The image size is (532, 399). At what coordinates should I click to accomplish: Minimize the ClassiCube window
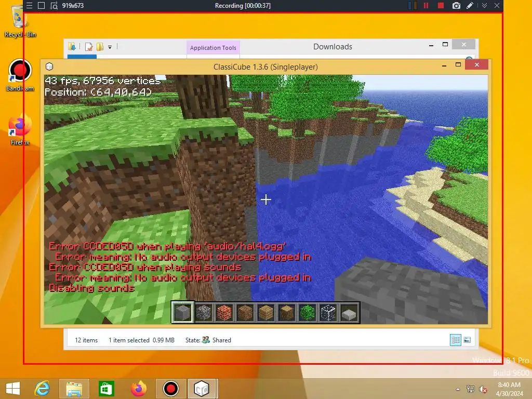[x=444, y=65]
